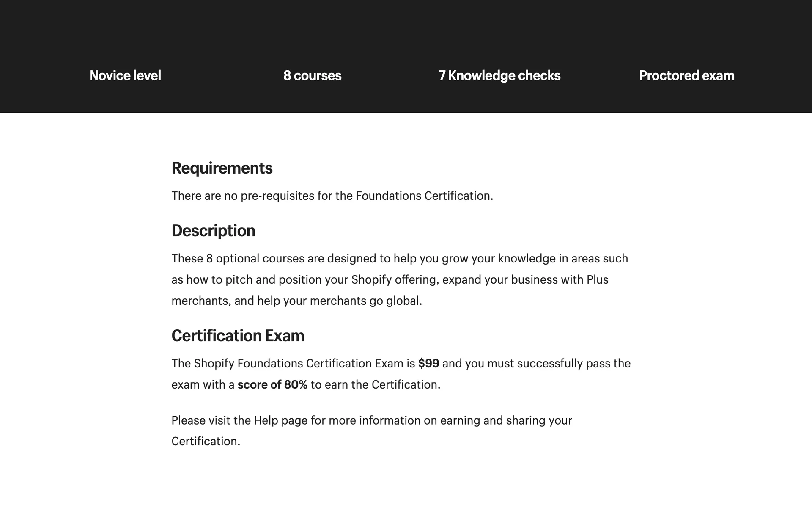The width and height of the screenshot is (812, 508).
Task: Select the Proctored exam label
Action: click(686, 75)
